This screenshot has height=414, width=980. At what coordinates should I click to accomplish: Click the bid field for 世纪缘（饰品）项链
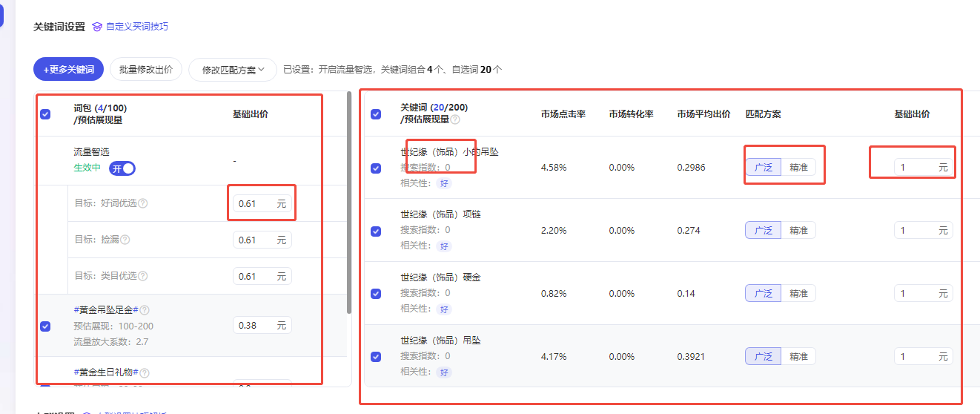click(x=916, y=231)
